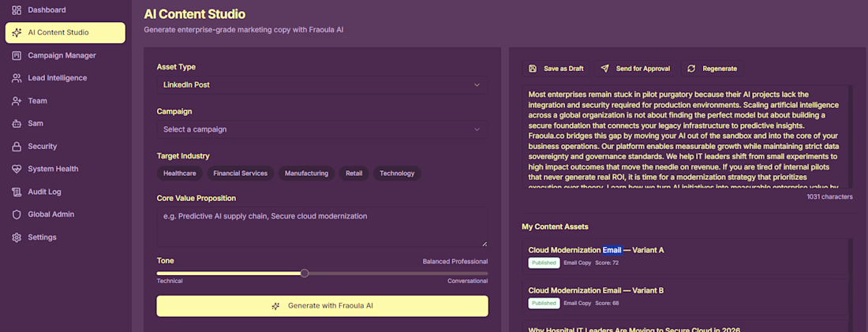Click the Campaign dropdown chevron arrow
868x332 pixels.
(x=477, y=129)
